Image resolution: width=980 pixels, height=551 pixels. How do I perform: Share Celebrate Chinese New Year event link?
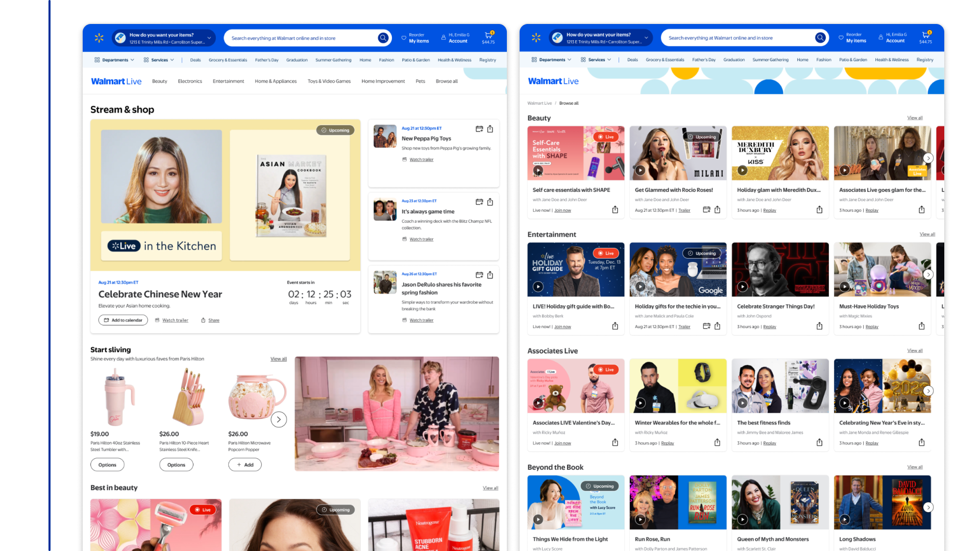click(x=210, y=320)
